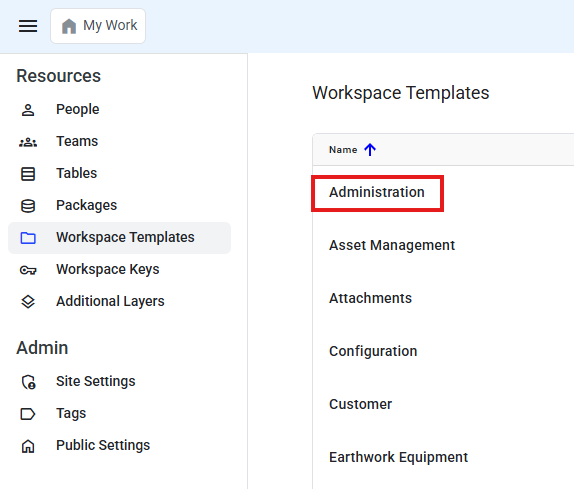The width and height of the screenshot is (574, 489).
Task: Click the Public Settings house icon
Action: pyautogui.click(x=28, y=446)
